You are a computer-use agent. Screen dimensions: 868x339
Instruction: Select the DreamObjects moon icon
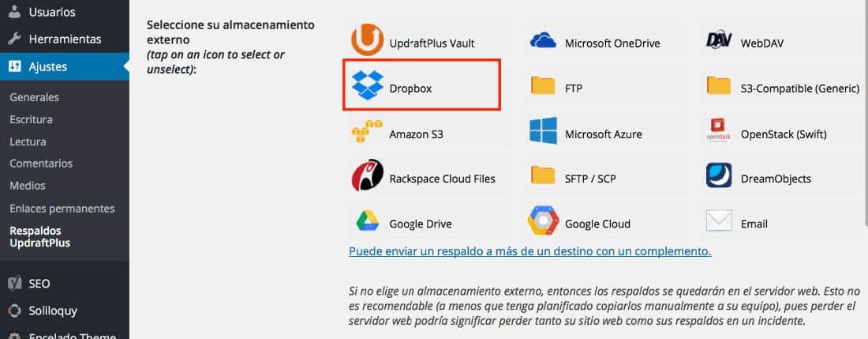point(719,175)
